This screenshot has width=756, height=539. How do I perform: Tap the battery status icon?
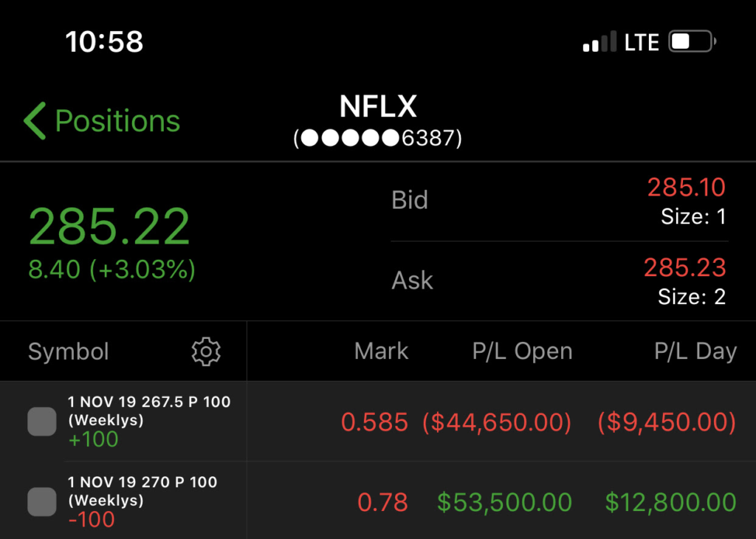[692, 42]
